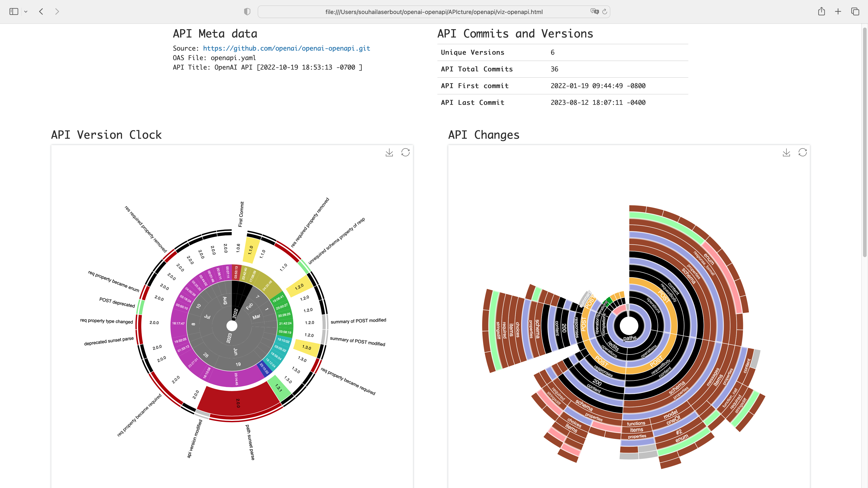Click 'path sunset parse' label

tap(250, 442)
